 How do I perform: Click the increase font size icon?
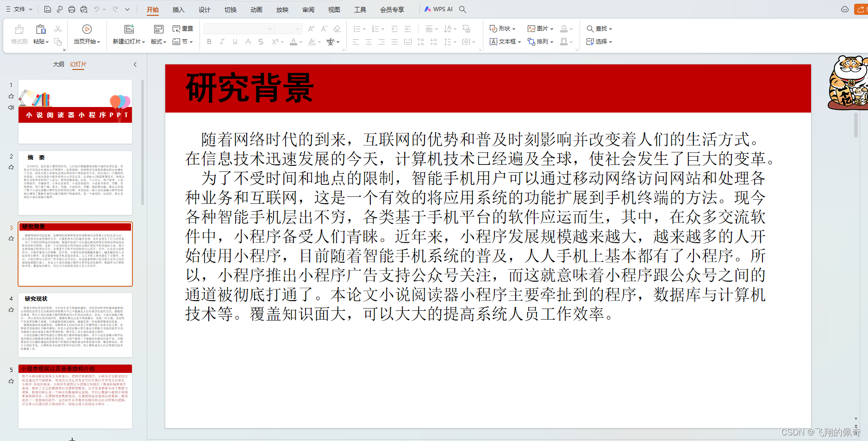311,29
